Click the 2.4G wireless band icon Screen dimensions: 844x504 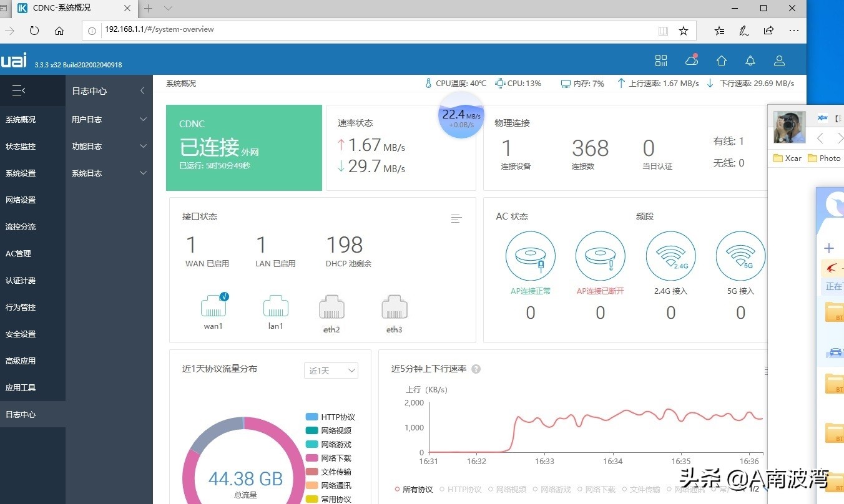pyautogui.click(x=670, y=254)
